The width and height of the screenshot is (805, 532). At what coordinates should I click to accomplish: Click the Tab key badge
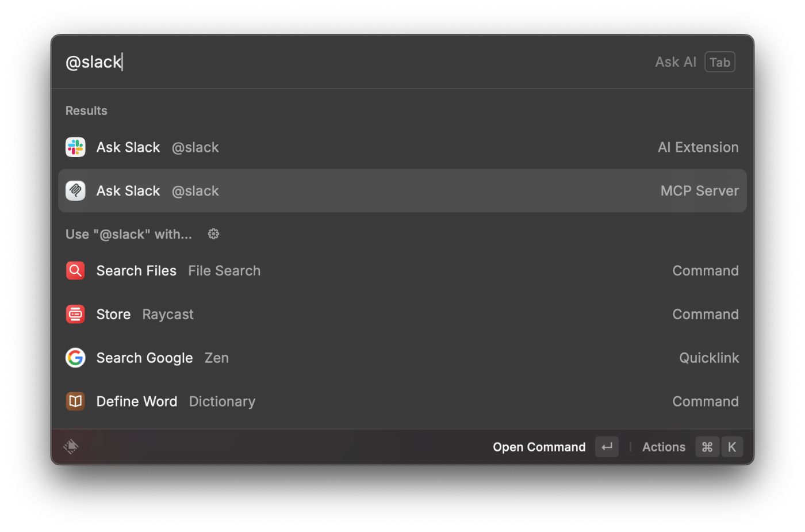[x=720, y=62]
